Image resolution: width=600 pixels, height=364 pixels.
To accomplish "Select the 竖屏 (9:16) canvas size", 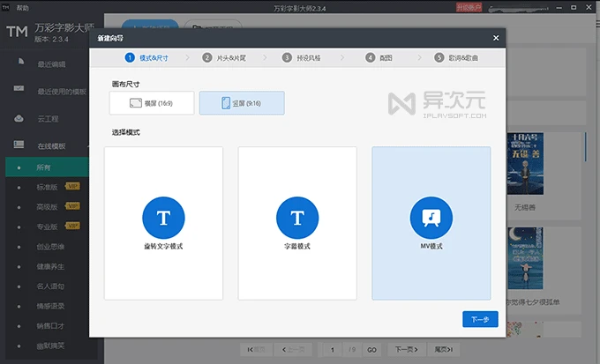I will pos(242,103).
